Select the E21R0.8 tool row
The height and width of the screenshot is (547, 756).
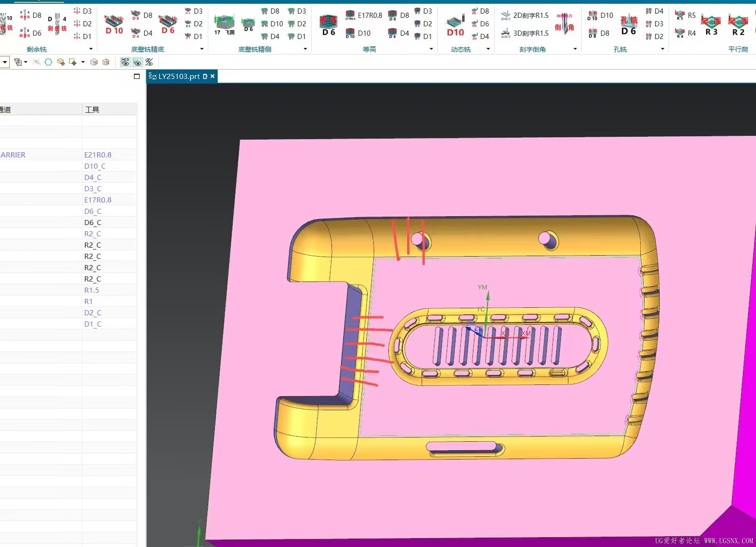[98, 155]
